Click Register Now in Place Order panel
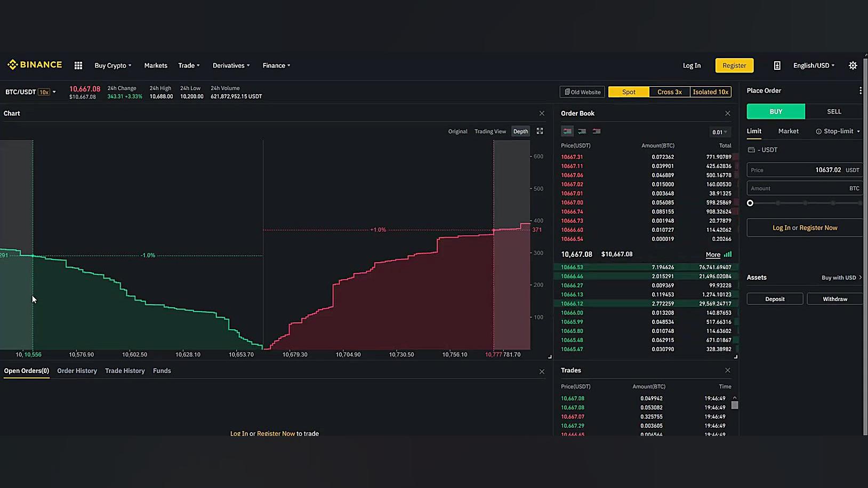 818,227
